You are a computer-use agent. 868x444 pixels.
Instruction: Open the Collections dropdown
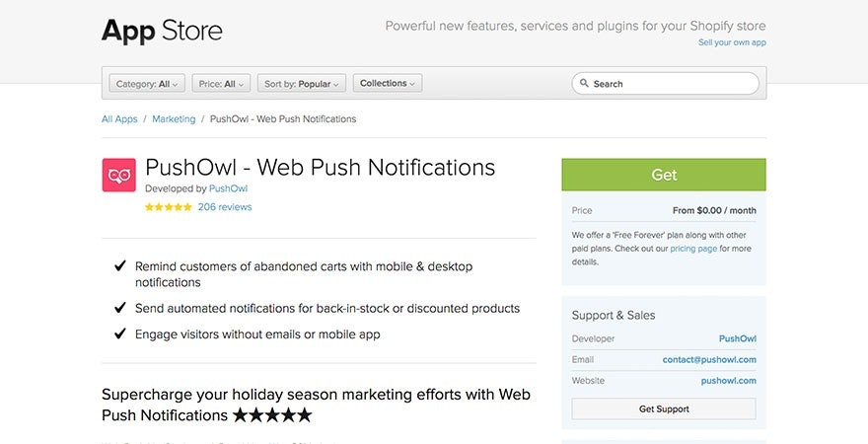click(388, 84)
